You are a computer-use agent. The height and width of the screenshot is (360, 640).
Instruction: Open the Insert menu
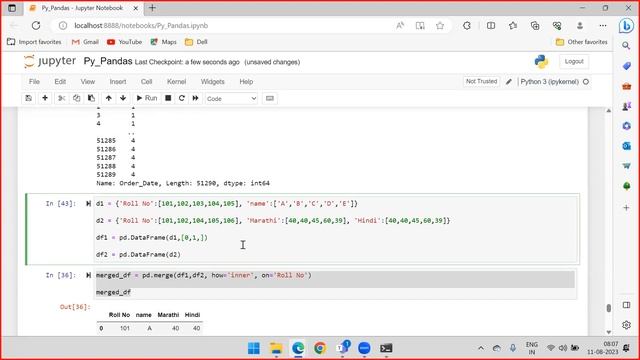(x=118, y=82)
